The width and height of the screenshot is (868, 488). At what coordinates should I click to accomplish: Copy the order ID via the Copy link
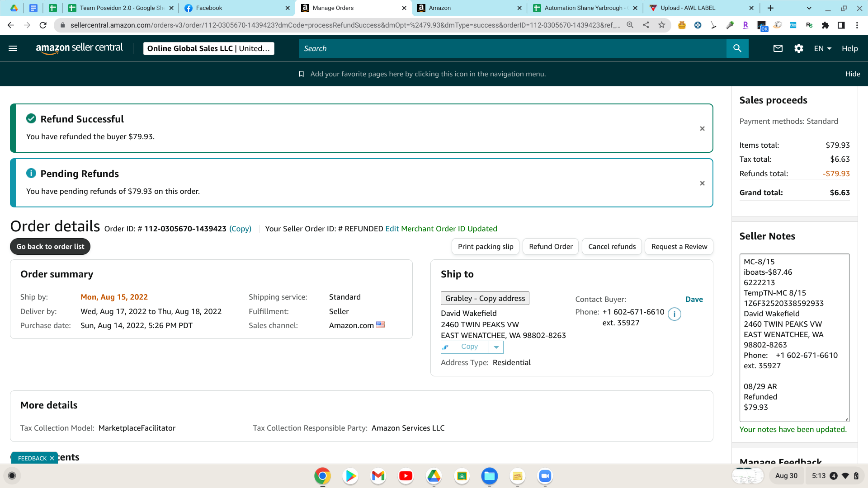pos(240,229)
